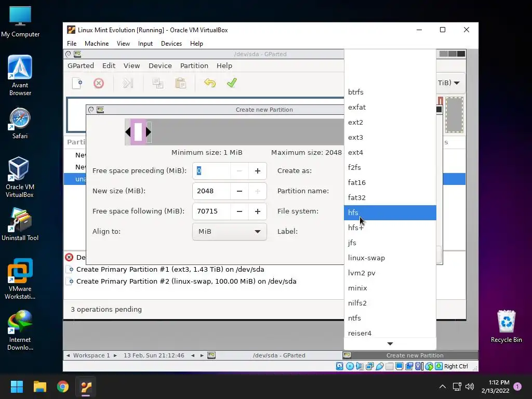The width and height of the screenshot is (532, 399).
Task: Click the New size (MiB) input field
Action: pyautogui.click(x=211, y=191)
